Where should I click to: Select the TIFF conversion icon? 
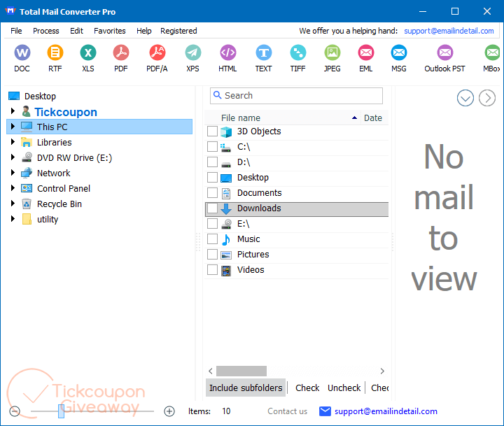pos(298,52)
